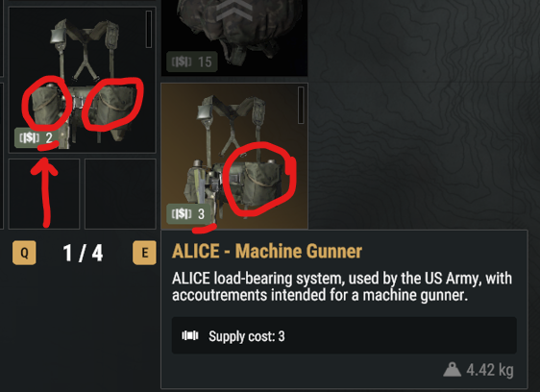Click the 4.42 kg weight label

[490, 370]
